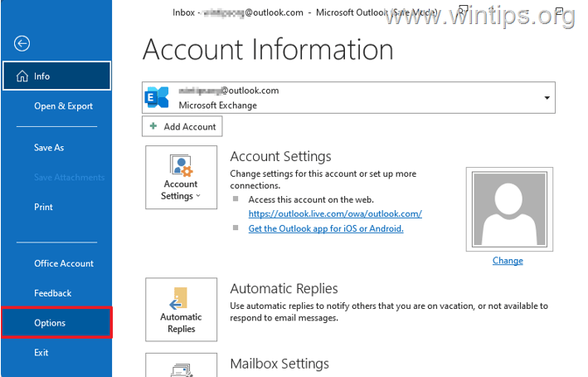588x377 pixels.
Task: Open Account Settings gear-person icon
Action: pyautogui.click(x=181, y=165)
